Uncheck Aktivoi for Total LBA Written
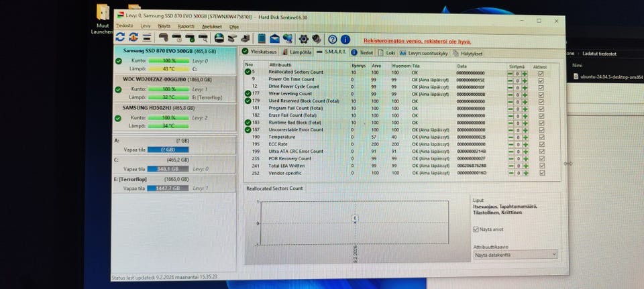 click(x=542, y=166)
